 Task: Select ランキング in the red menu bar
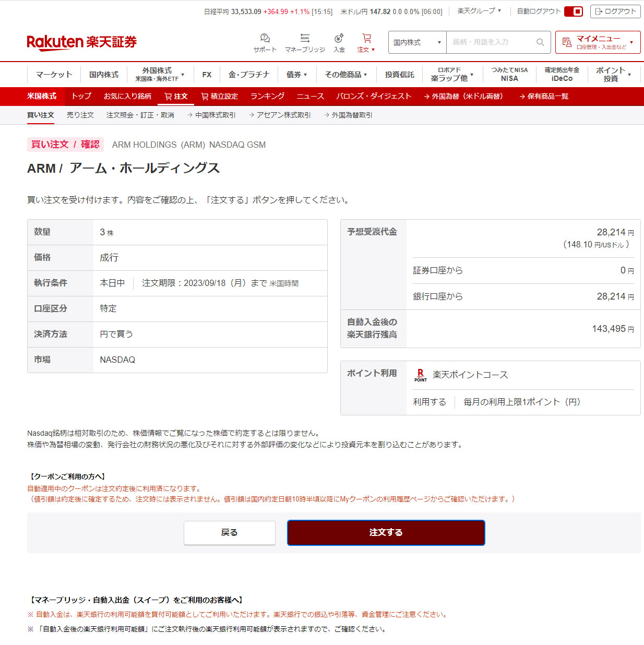click(x=267, y=97)
